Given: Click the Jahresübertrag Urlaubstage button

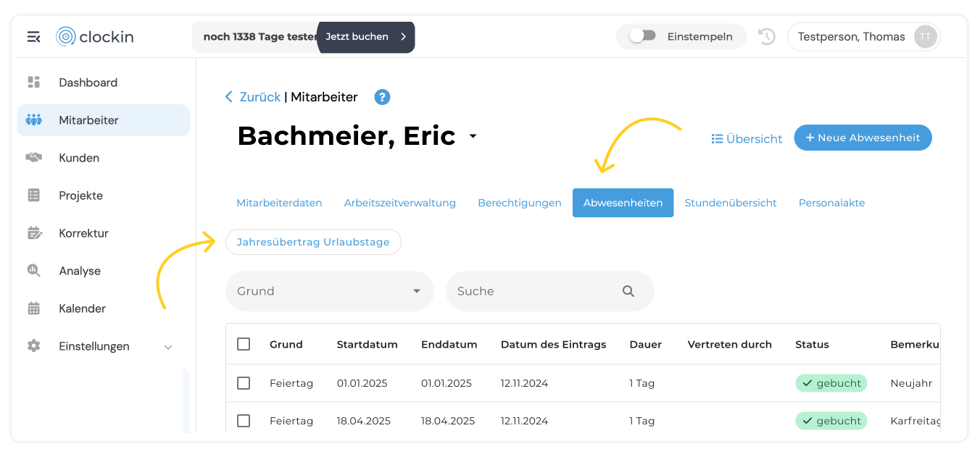Looking at the screenshot, I should 313,242.
